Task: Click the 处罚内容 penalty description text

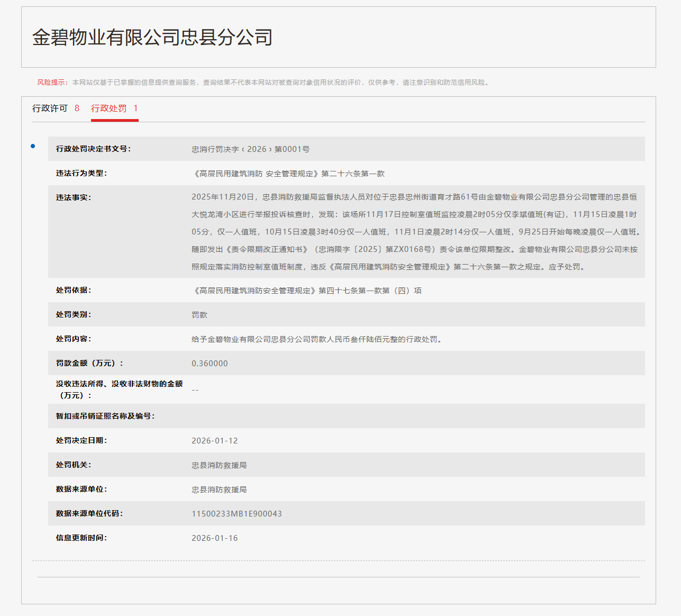Action: click(317, 339)
